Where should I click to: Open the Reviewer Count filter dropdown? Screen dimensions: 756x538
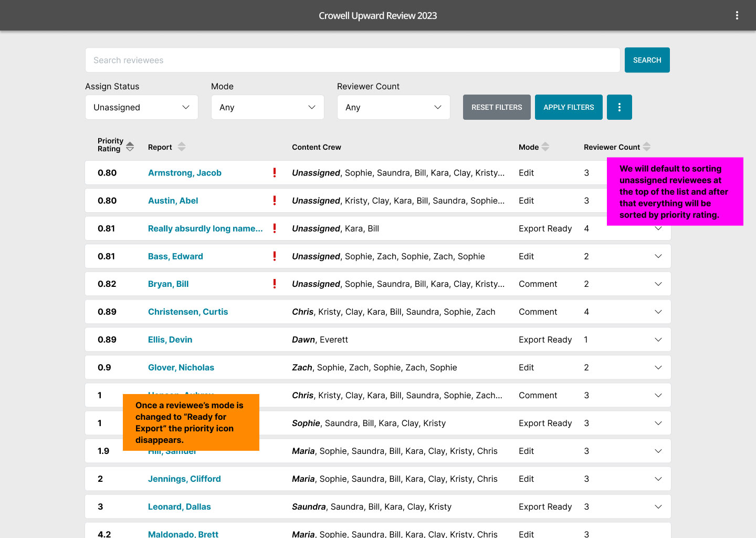394,107
